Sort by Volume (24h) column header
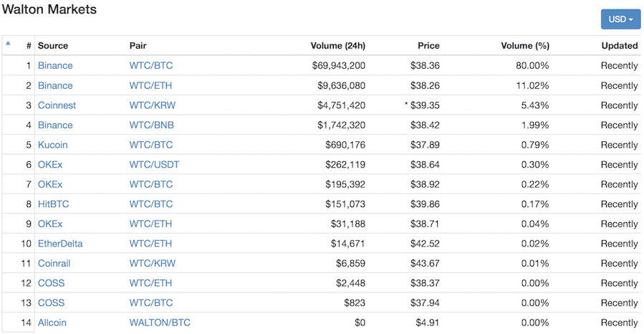 [x=337, y=46]
